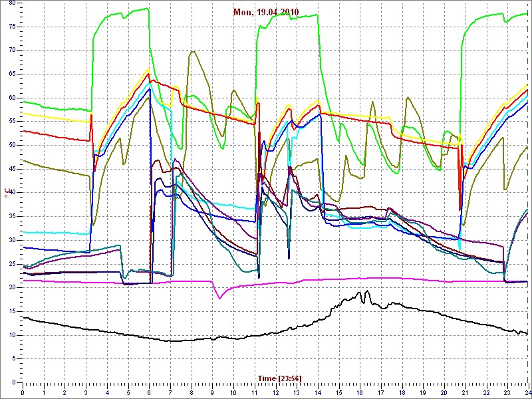Pick hour 15 on the time axis
The width and height of the screenshot is (532, 399).
tap(338, 392)
